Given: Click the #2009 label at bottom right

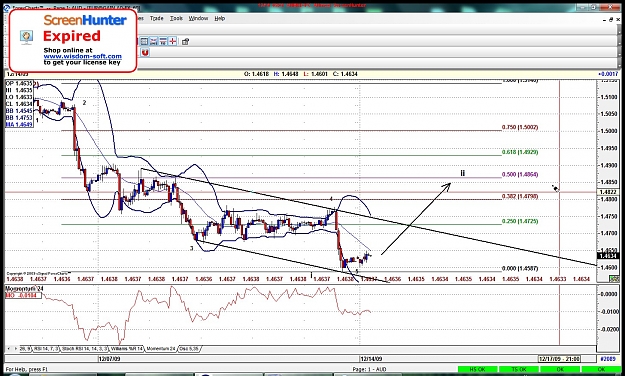Looking at the screenshot, I should (x=608, y=359).
